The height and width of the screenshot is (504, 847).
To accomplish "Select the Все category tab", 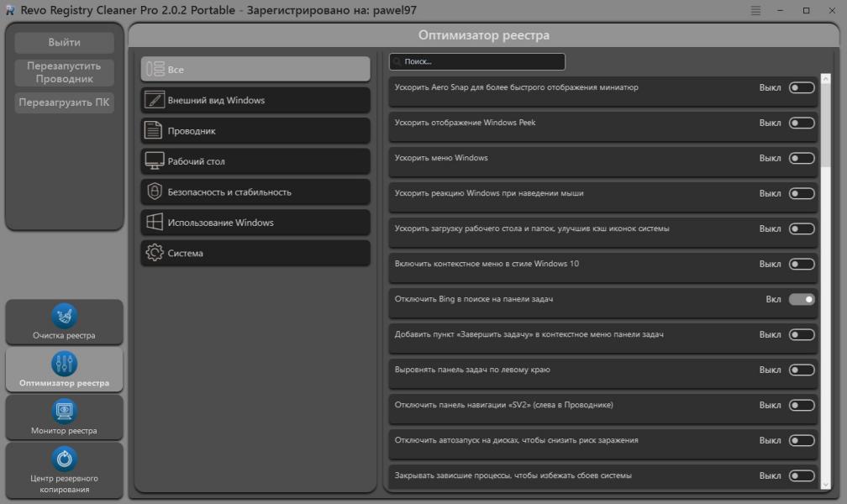I will click(255, 70).
